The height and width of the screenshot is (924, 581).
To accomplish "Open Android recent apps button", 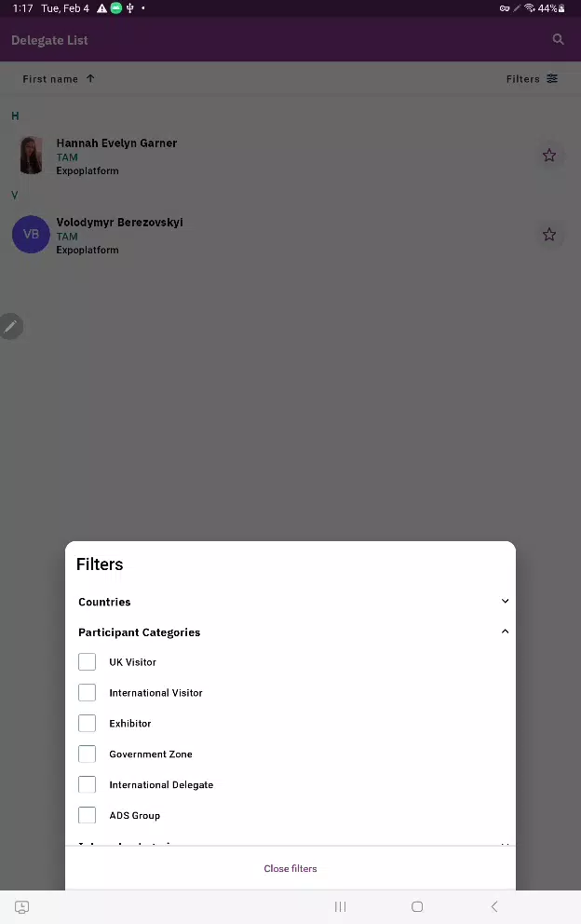I will click(341, 906).
